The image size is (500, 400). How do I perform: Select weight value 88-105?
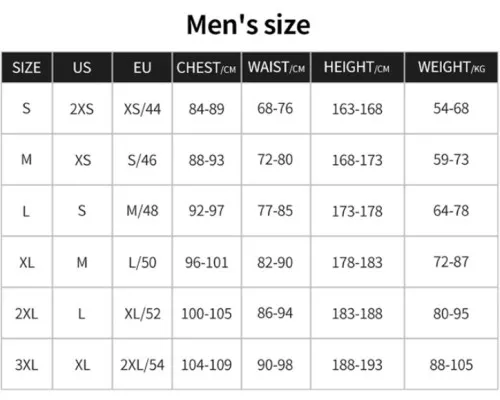click(x=451, y=365)
